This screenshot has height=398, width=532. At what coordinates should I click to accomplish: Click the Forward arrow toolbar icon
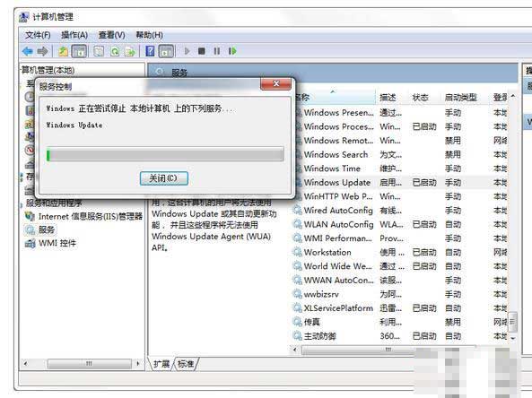(x=42, y=51)
